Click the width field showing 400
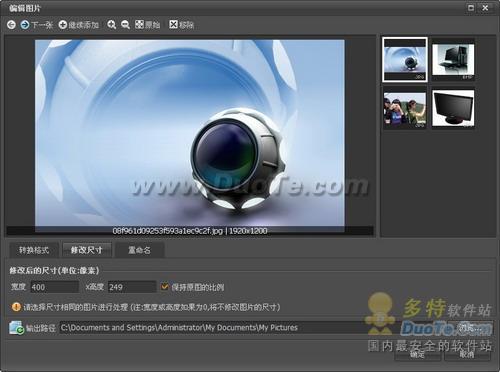The height and width of the screenshot is (372, 500). click(x=55, y=287)
